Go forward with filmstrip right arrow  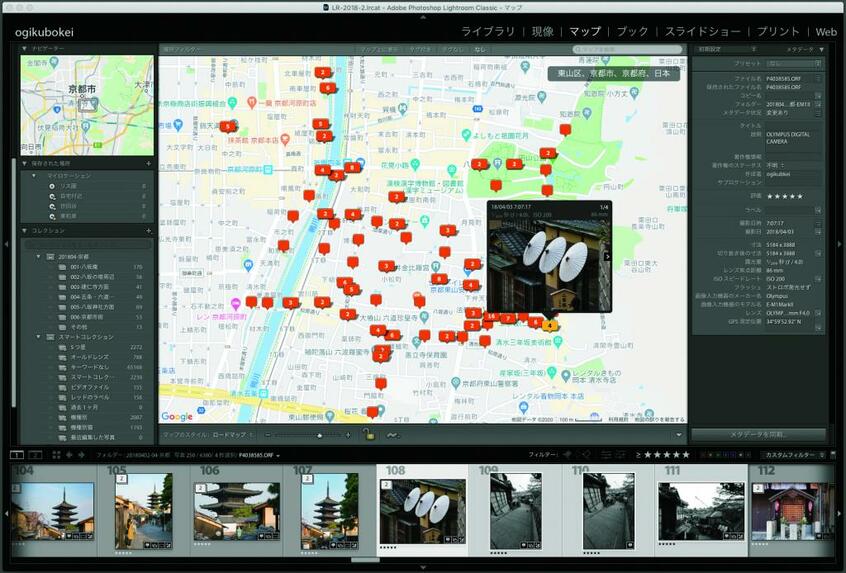(x=81, y=455)
